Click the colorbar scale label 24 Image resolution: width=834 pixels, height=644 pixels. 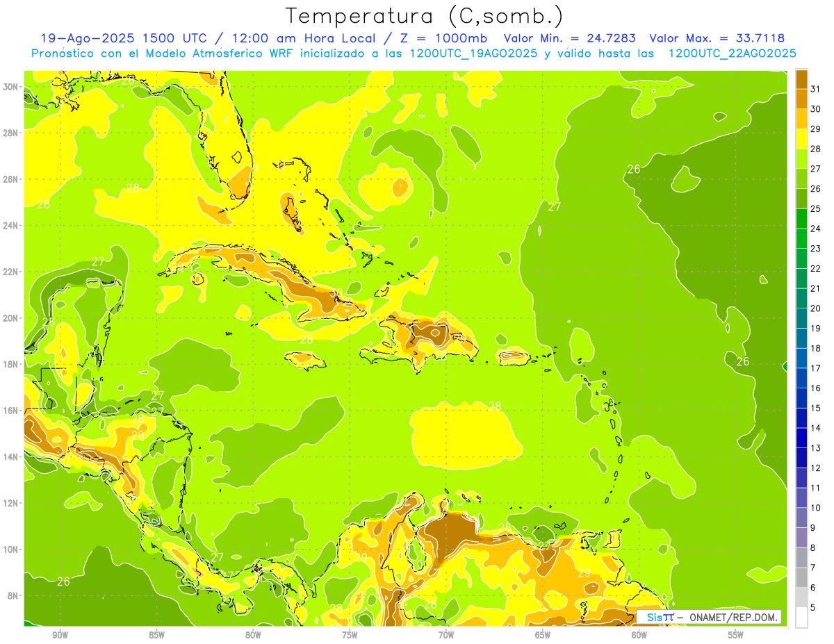point(816,229)
